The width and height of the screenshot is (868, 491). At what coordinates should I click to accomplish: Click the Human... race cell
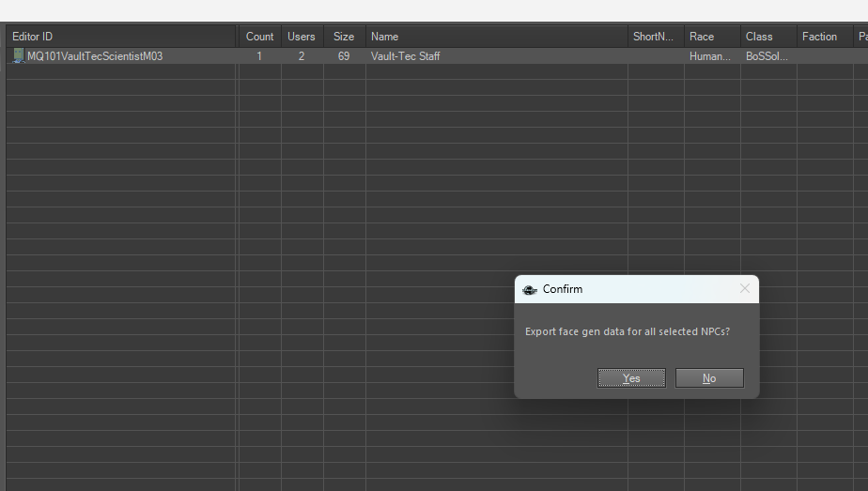coord(710,56)
